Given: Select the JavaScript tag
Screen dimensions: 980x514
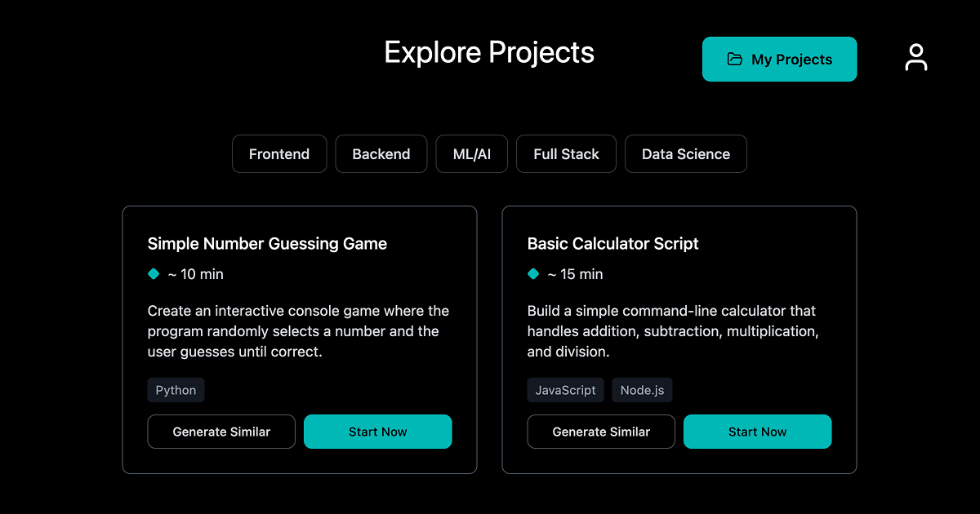Looking at the screenshot, I should coord(565,389).
